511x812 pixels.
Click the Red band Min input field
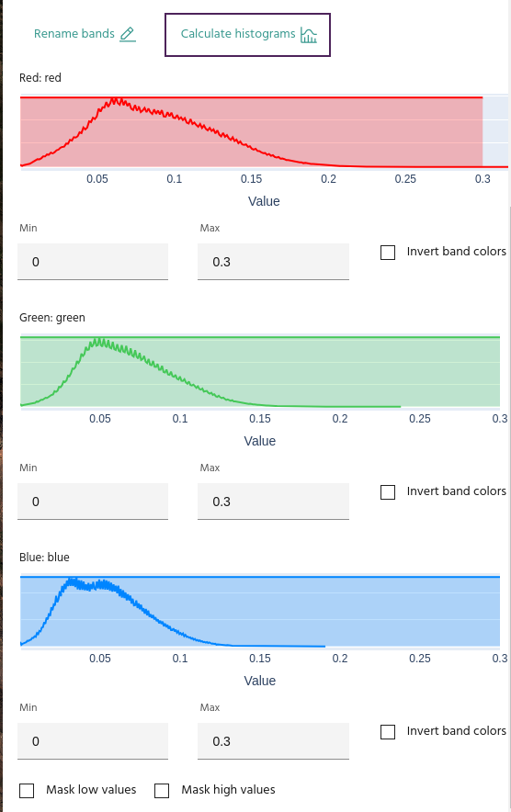pyautogui.click(x=93, y=262)
